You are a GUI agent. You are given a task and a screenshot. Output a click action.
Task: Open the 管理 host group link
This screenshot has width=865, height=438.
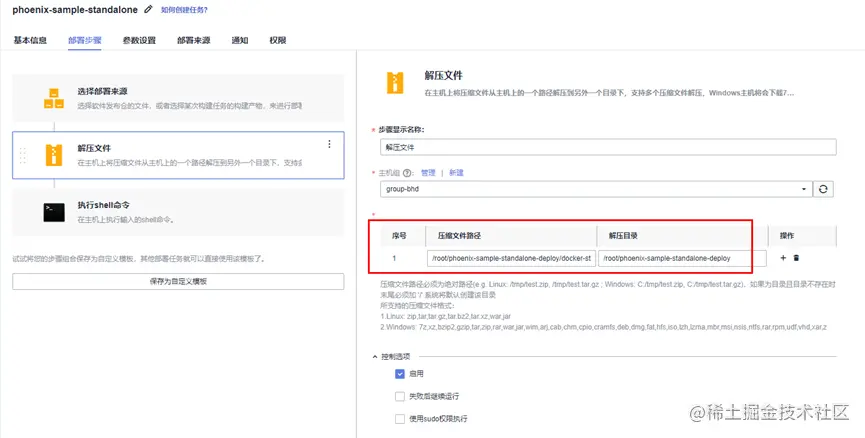click(428, 173)
